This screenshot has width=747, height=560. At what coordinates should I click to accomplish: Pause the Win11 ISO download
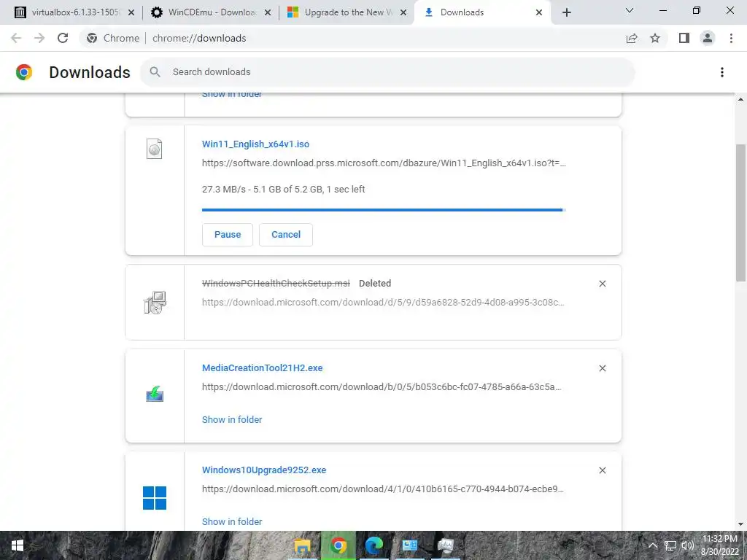(228, 235)
